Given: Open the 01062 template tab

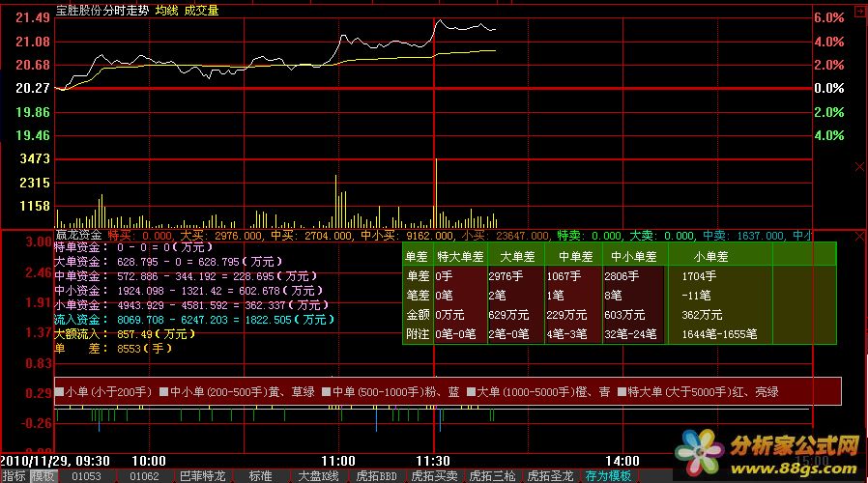Looking at the screenshot, I should 144,476.
